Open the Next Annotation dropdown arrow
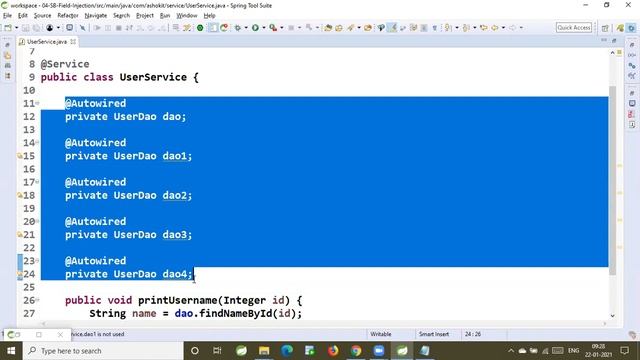 click(x=457, y=28)
